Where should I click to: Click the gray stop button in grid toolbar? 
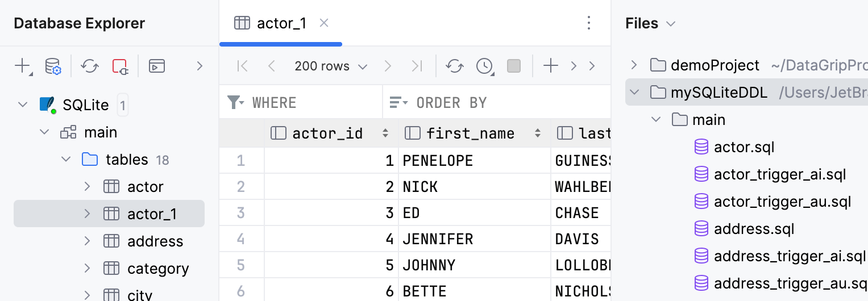click(514, 66)
